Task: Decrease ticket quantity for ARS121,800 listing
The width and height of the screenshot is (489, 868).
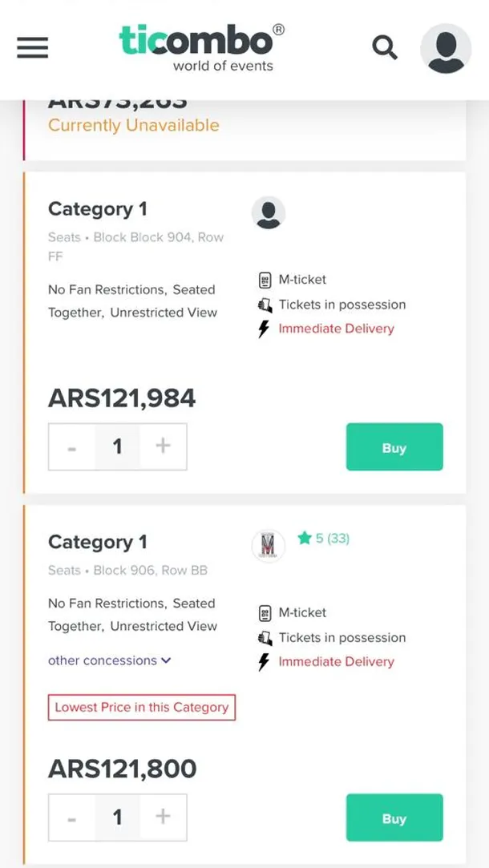Action: pos(72,818)
